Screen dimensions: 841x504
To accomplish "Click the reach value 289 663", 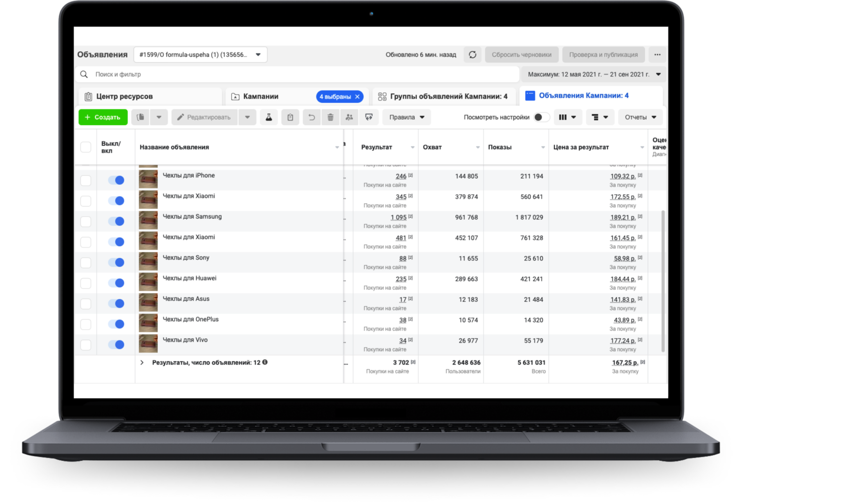I will click(467, 279).
